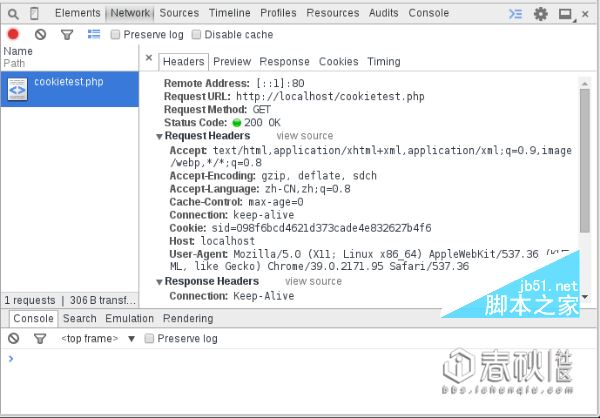Screen dimensions: 600x418
Task: Open the Cookies tab of request
Action: coord(338,61)
